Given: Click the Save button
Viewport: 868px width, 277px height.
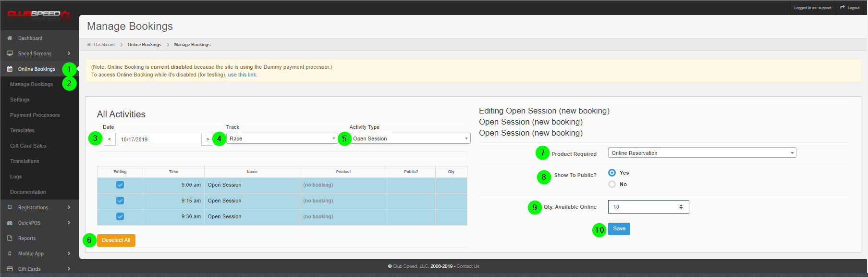Looking at the screenshot, I should (619, 229).
